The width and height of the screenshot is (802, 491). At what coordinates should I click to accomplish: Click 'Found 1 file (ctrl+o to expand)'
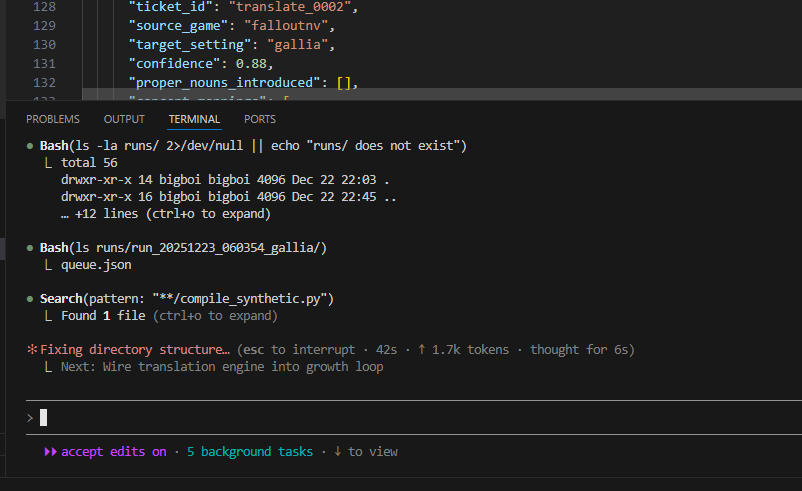169,316
